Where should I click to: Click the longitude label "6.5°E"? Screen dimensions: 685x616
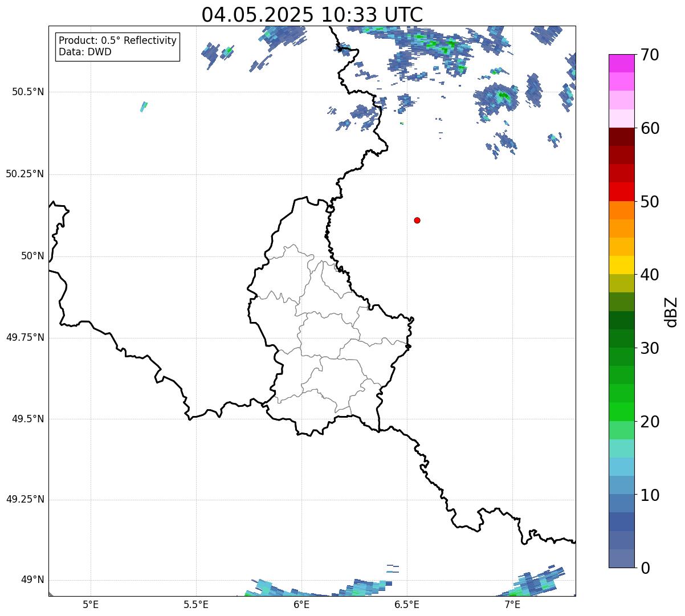[x=407, y=605]
